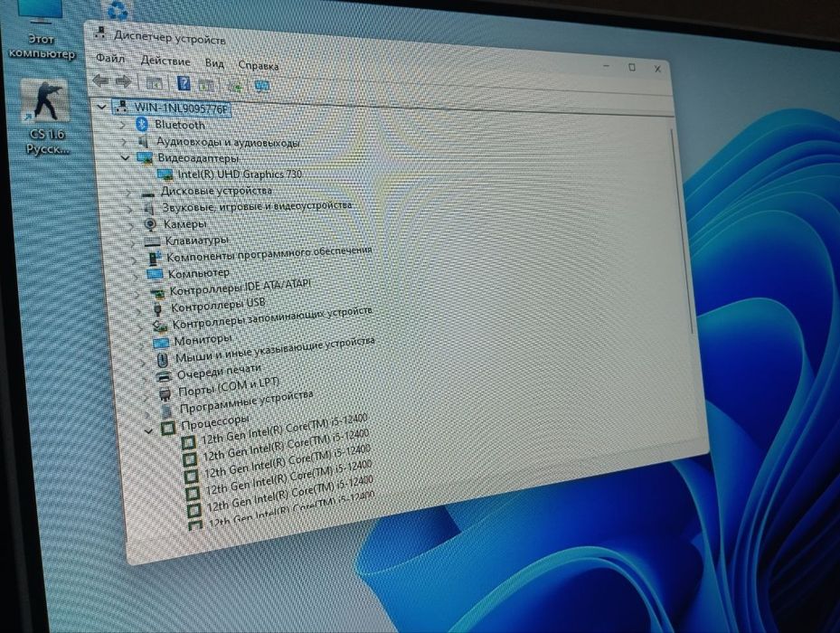
Task: Click the audio inputs and outputs speaker icon
Action: 143,141
